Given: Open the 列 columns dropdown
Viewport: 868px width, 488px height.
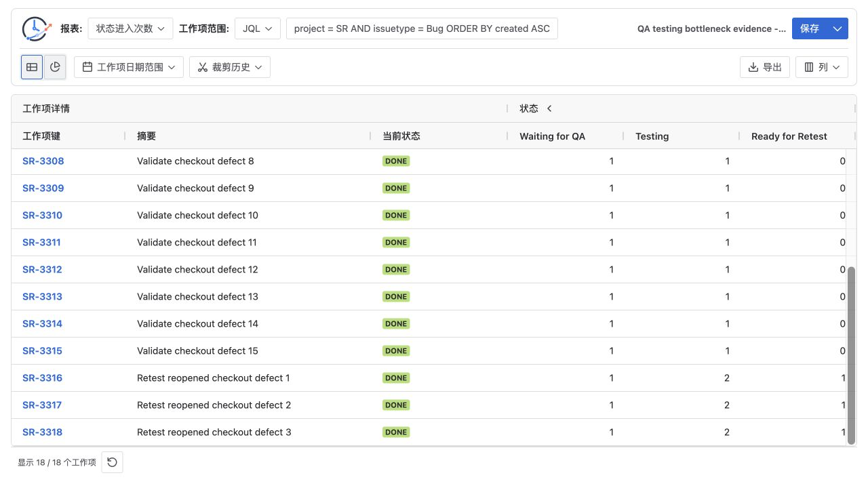Looking at the screenshot, I should (x=822, y=67).
